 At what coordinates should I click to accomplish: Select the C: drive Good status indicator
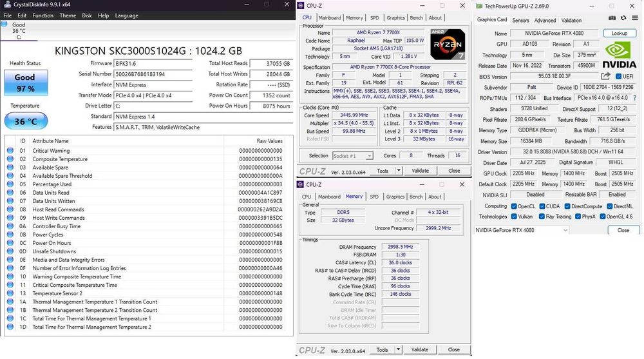click(x=5, y=24)
